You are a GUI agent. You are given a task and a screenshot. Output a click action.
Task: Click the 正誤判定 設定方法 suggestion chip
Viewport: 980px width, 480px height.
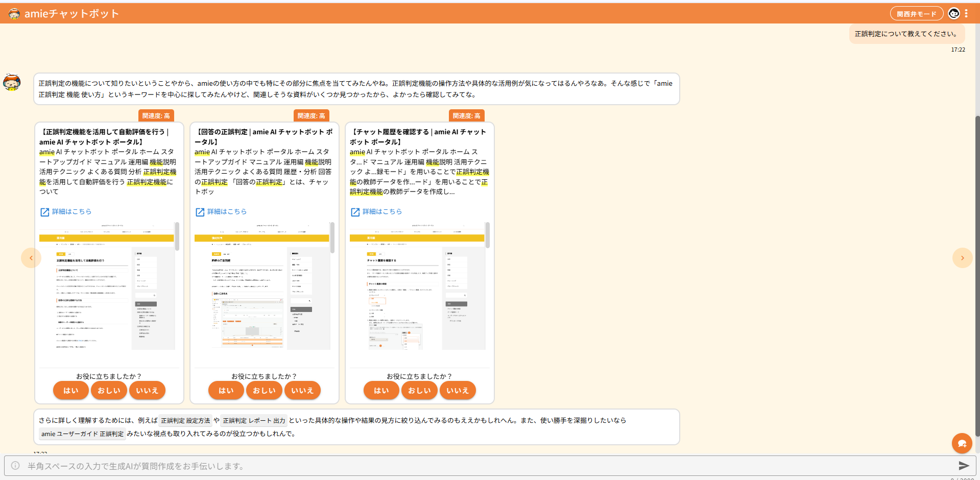click(x=185, y=421)
